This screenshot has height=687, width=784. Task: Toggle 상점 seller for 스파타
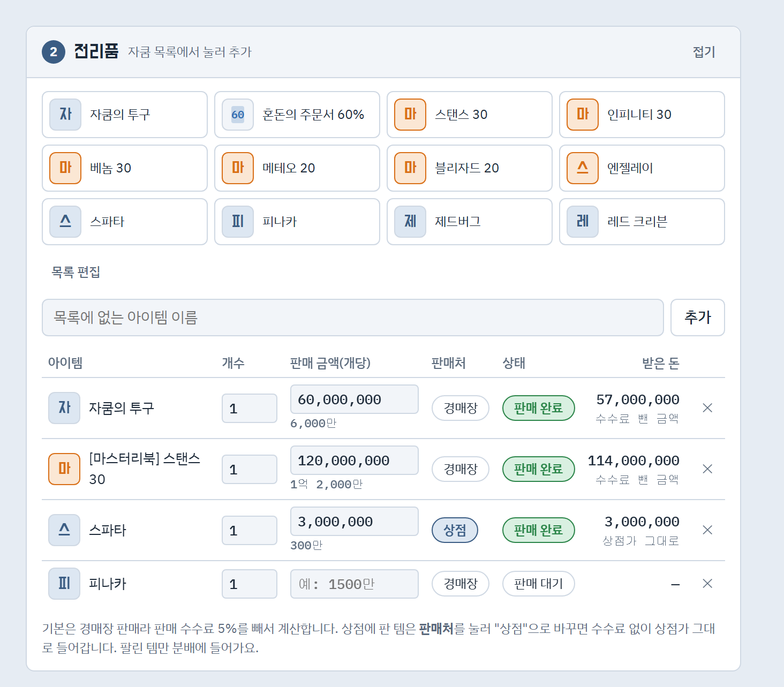tap(455, 530)
